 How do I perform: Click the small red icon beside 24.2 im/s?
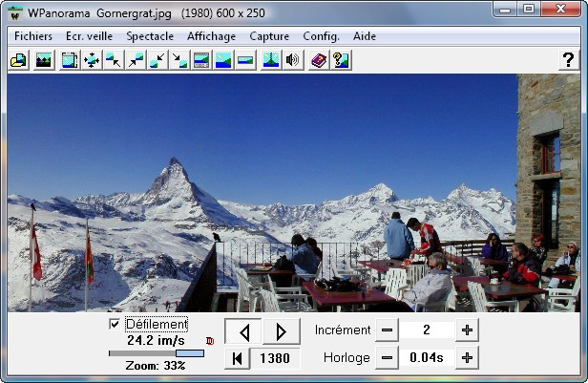(210, 341)
